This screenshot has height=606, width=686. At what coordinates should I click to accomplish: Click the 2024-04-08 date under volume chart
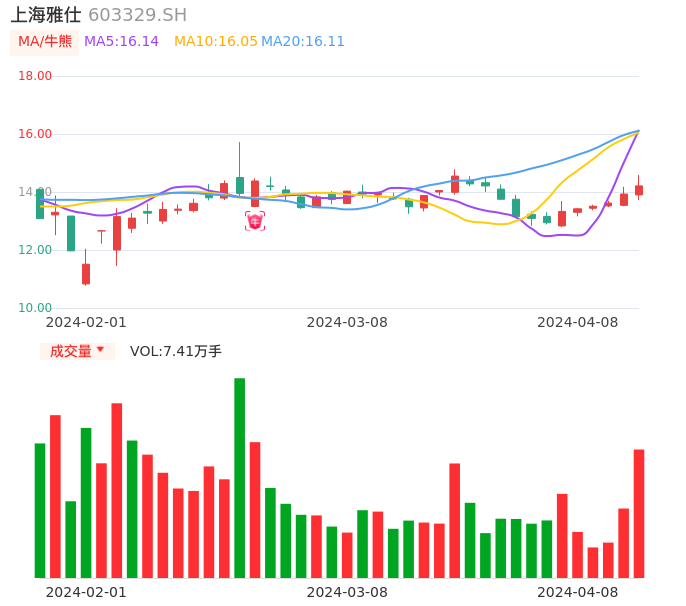(x=578, y=592)
